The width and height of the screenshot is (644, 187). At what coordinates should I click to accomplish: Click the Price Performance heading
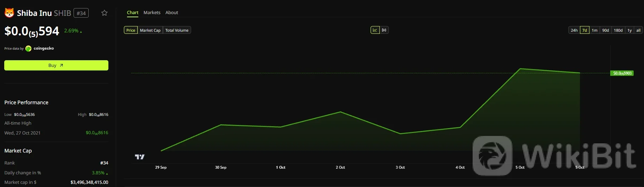click(x=26, y=102)
